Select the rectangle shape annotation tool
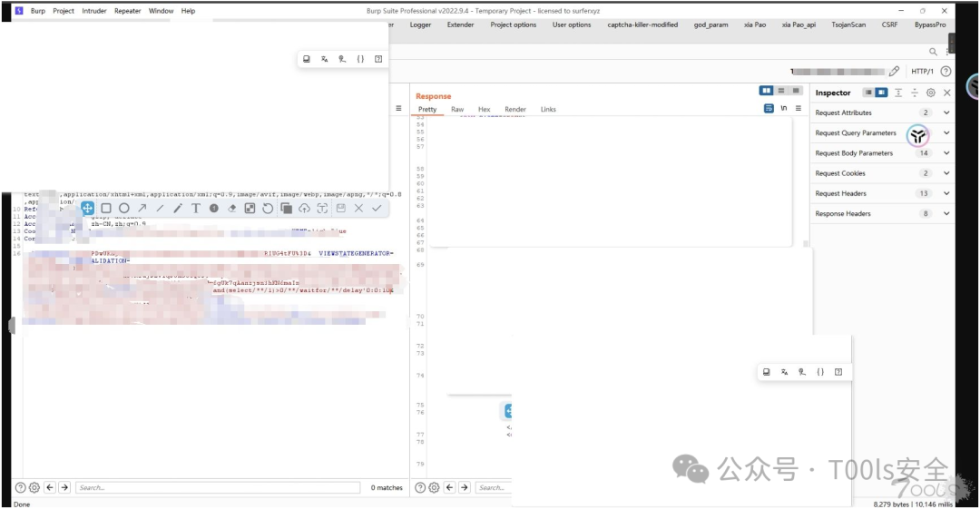Viewport: 980px width, 509px height. 106,209
